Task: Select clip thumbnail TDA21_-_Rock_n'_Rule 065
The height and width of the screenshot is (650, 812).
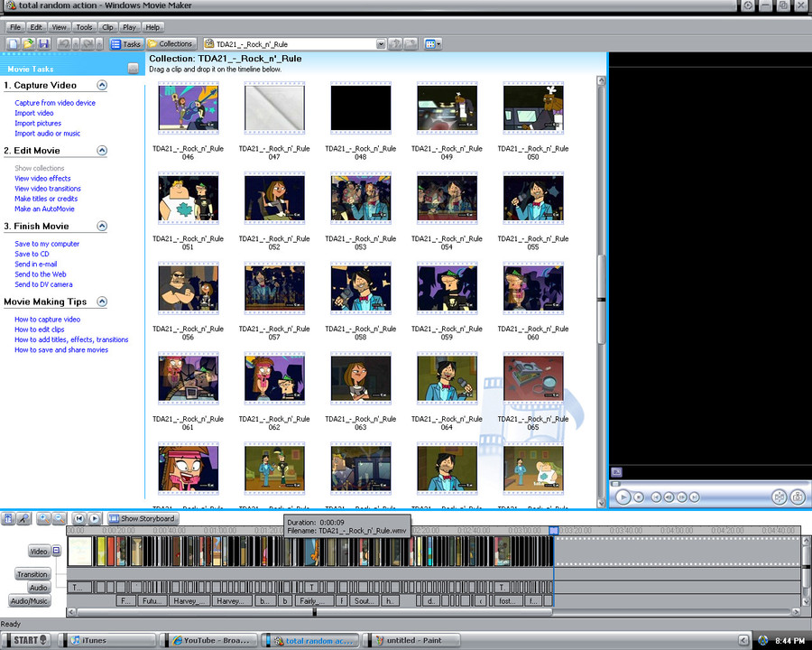Action: tap(533, 378)
